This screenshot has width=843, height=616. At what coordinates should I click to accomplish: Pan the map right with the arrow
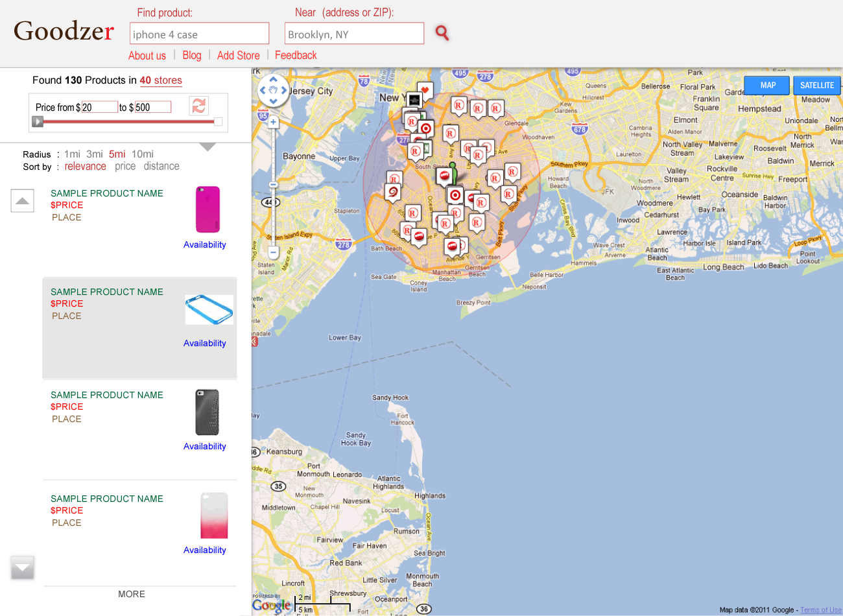coord(284,91)
